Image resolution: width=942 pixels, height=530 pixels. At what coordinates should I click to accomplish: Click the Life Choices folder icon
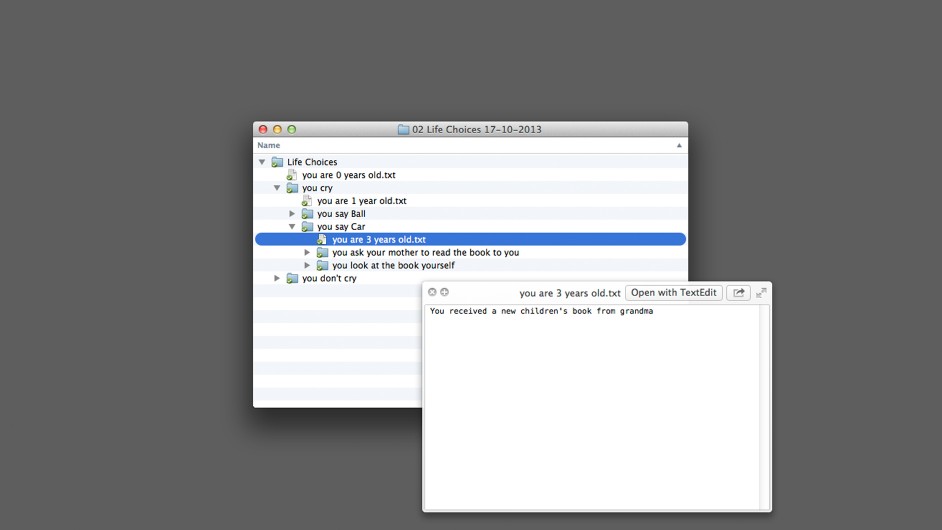[x=277, y=162]
